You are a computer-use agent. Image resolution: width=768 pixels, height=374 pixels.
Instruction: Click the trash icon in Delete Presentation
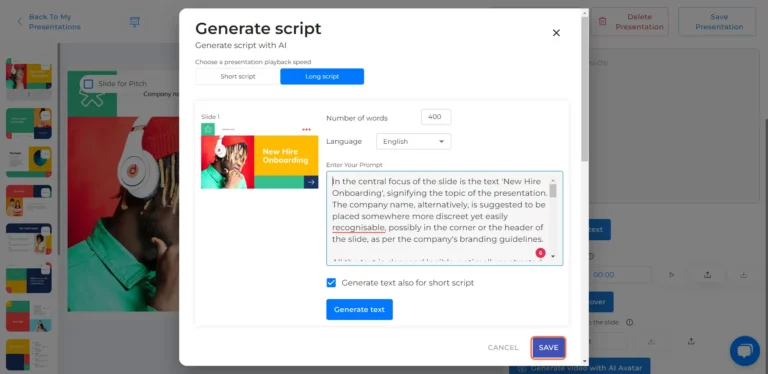tap(602, 22)
